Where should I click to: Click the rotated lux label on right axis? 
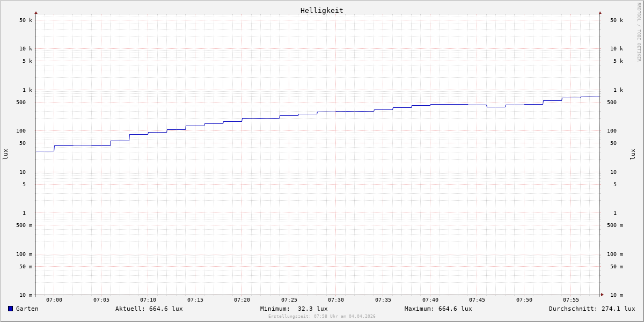point(633,154)
